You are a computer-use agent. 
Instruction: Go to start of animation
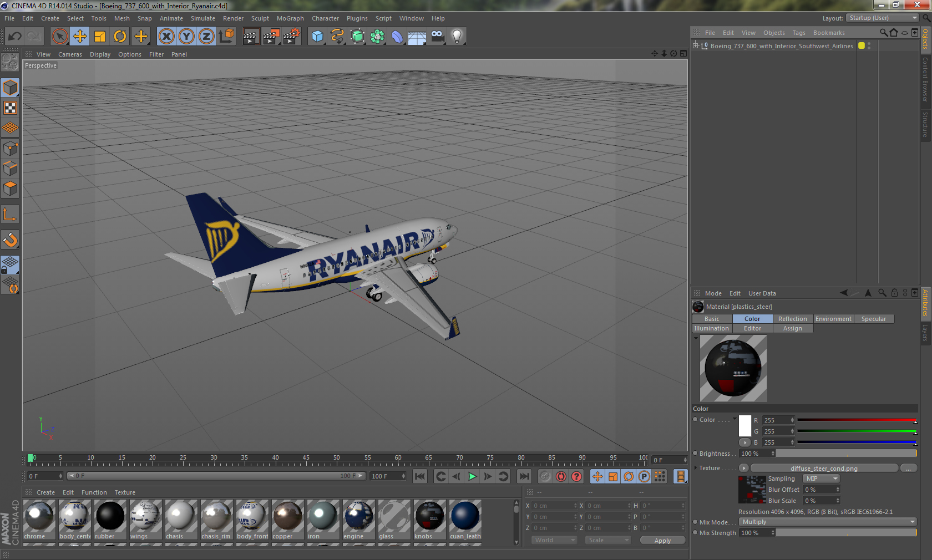pyautogui.click(x=420, y=476)
